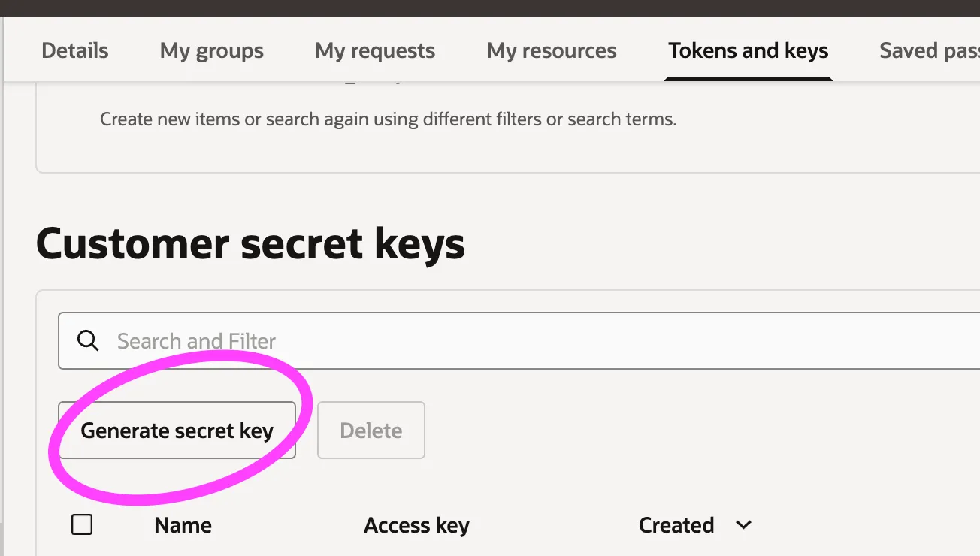Image resolution: width=980 pixels, height=556 pixels.
Task: Sort the table by Access key
Action: pyautogui.click(x=416, y=525)
